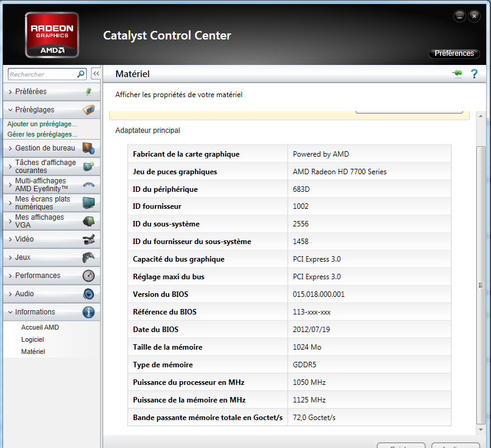
Task: Close the Catalyst Control Center window
Action: (x=474, y=16)
